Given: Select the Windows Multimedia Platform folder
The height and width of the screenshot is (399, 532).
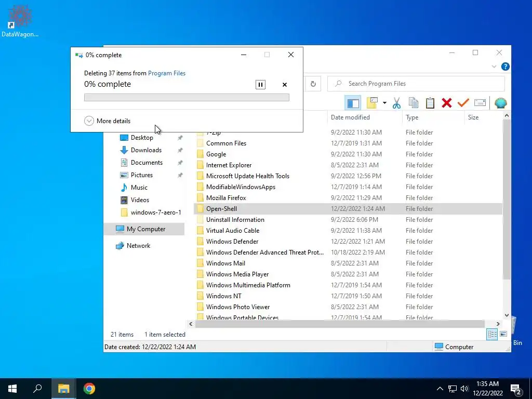Looking at the screenshot, I should 248,285.
